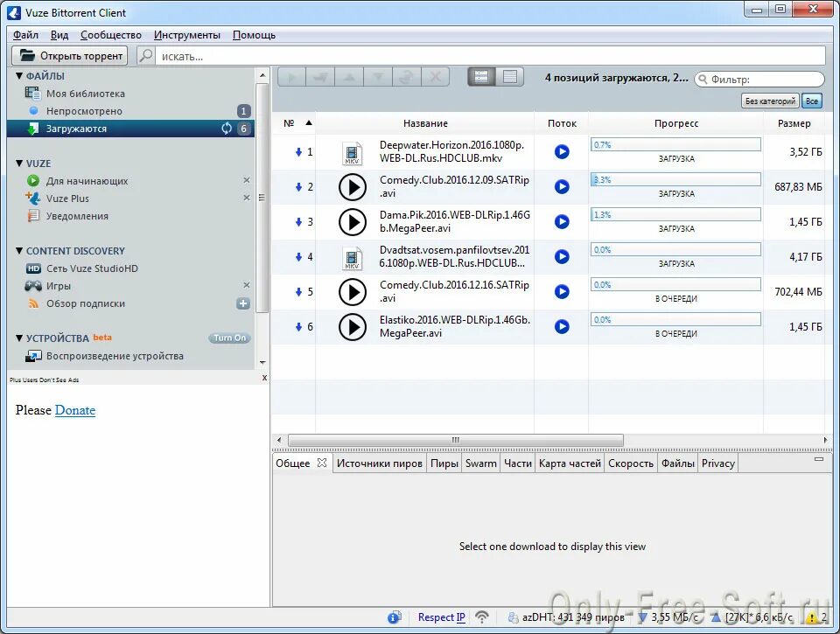Add subscription with plus next to Обзор подписки
This screenshot has height=634, width=840.
243,303
